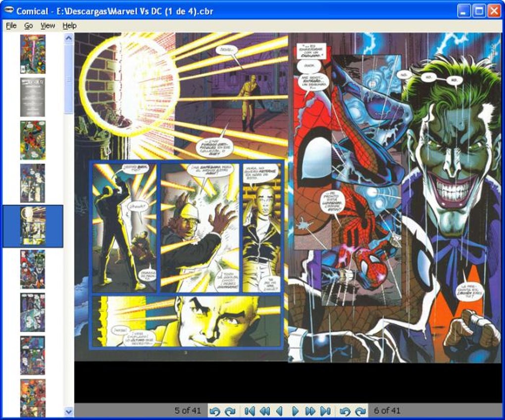Go to previous single page
The image size is (505, 420).
pyautogui.click(x=280, y=411)
